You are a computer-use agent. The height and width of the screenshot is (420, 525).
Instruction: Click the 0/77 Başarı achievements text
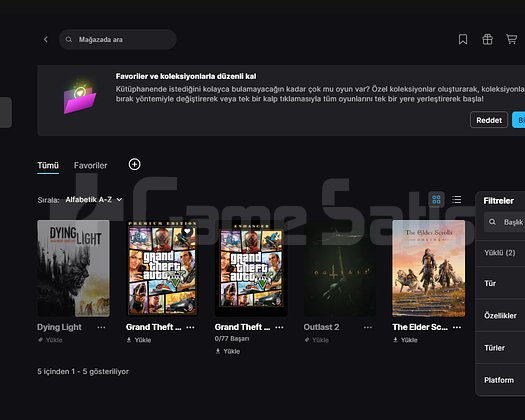tap(232, 339)
